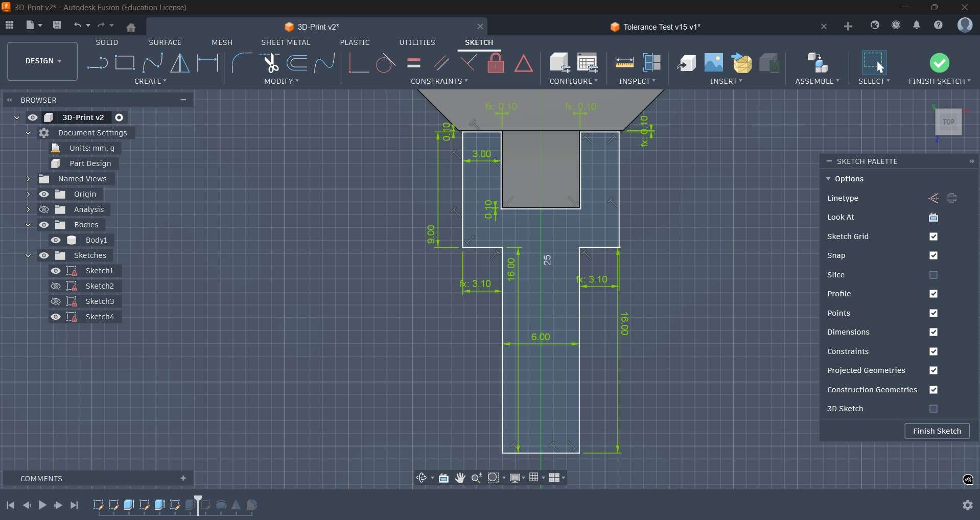Click the timeline play button
The image size is (980, 520).
coord(42,506)
